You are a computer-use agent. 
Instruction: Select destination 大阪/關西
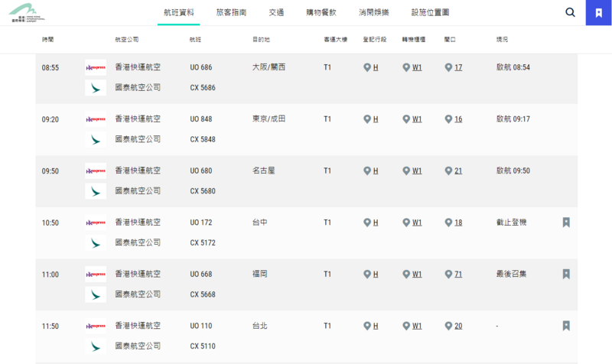coord(269,67)
